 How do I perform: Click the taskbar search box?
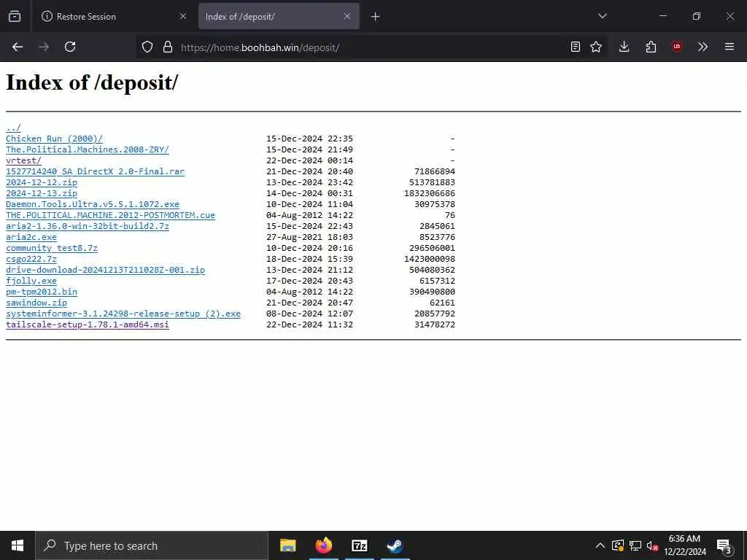(x=152, y=545)
